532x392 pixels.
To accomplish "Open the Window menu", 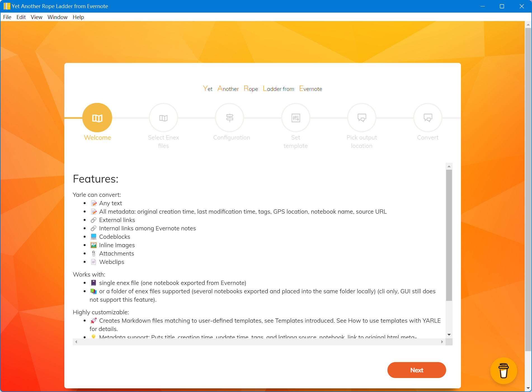I will (x=58, y=17).
